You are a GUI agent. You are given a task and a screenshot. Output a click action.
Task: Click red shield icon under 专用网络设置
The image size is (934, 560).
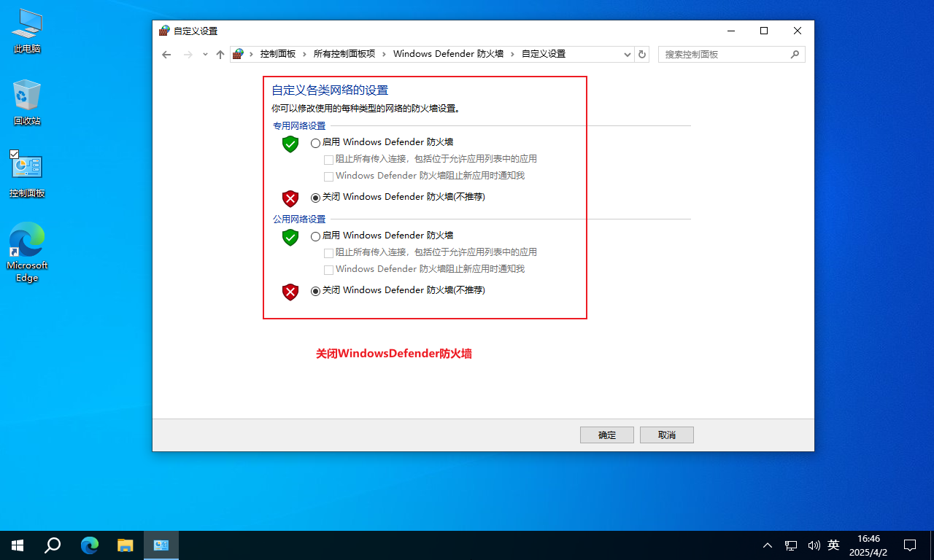[x=290, y=198]
